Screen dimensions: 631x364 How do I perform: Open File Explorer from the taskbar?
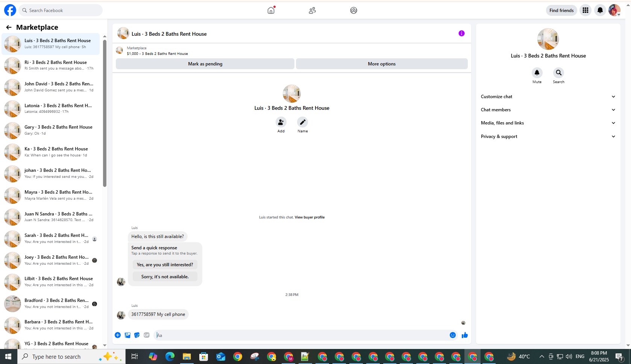tap(187, 356)
